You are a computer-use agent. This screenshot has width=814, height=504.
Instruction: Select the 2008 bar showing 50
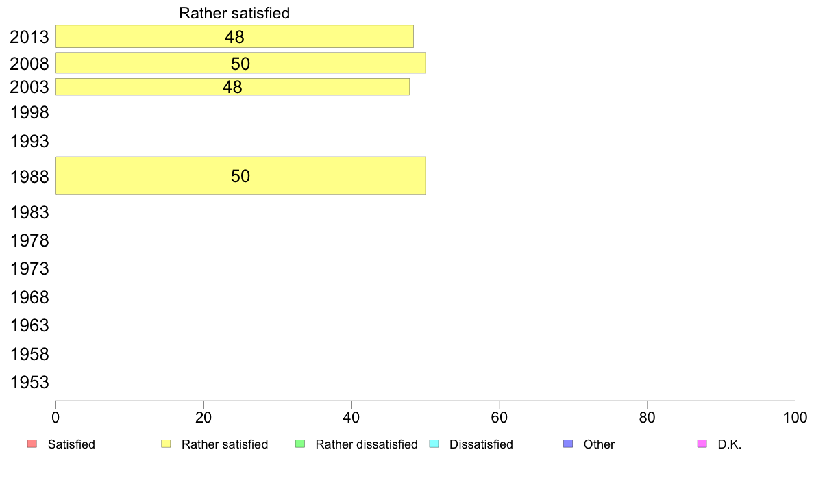click(241, 63)
